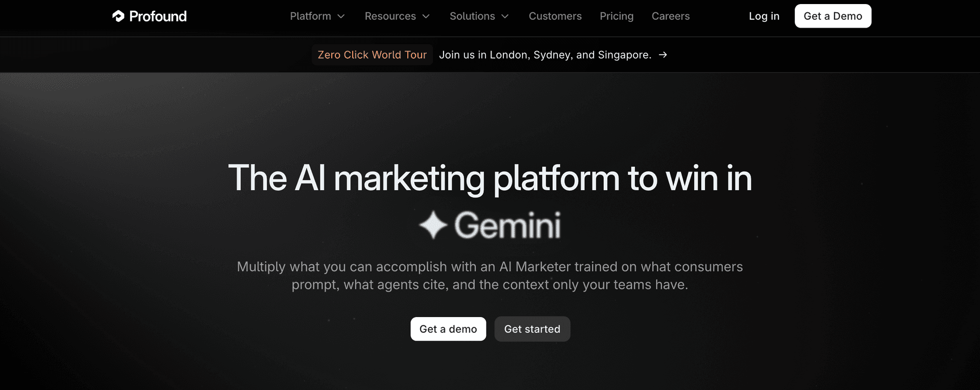Click the Get started button
The height and width of the screenshot is (390, 980).
pyautogui.click(x=532, y=329)
